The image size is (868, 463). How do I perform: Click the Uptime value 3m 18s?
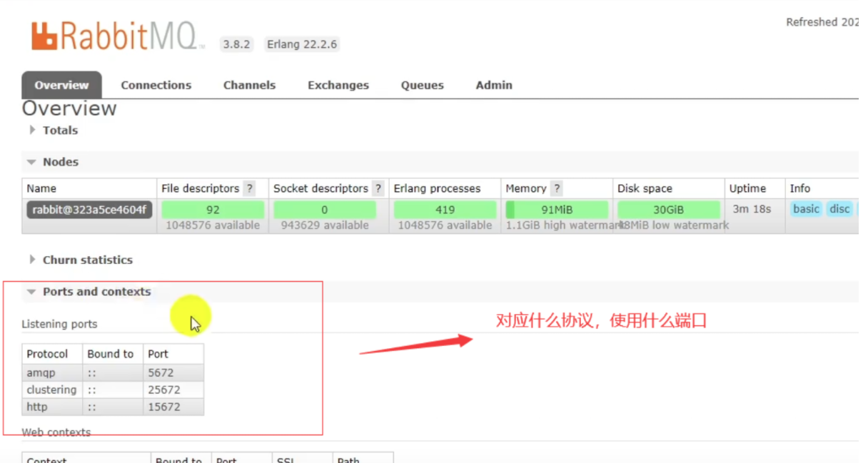(x=752, y=209)
